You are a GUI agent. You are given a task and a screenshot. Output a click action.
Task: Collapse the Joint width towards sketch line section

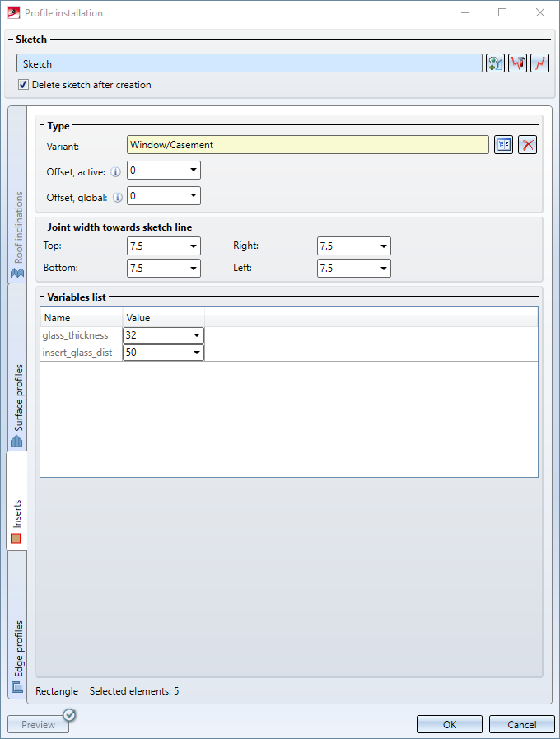(x=42, y=227)
